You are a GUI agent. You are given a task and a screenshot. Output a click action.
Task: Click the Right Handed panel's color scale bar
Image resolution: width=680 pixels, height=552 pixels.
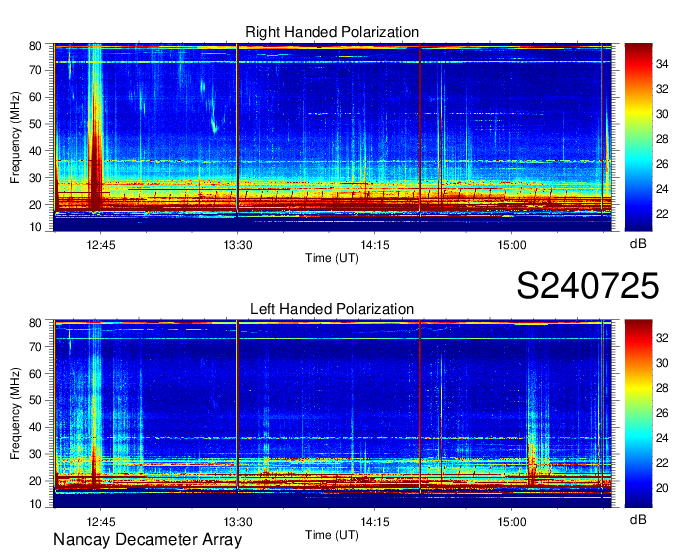(x=638, y=137)
